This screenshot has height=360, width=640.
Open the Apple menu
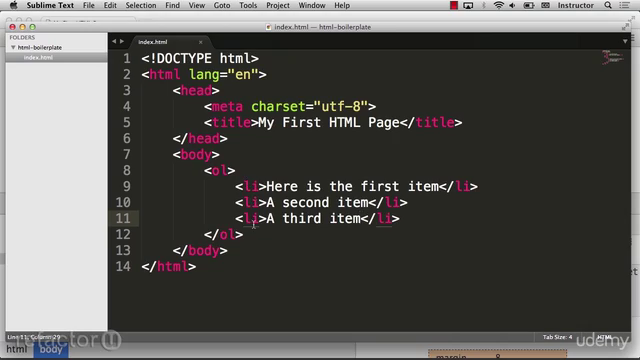(x=13, y=5)
